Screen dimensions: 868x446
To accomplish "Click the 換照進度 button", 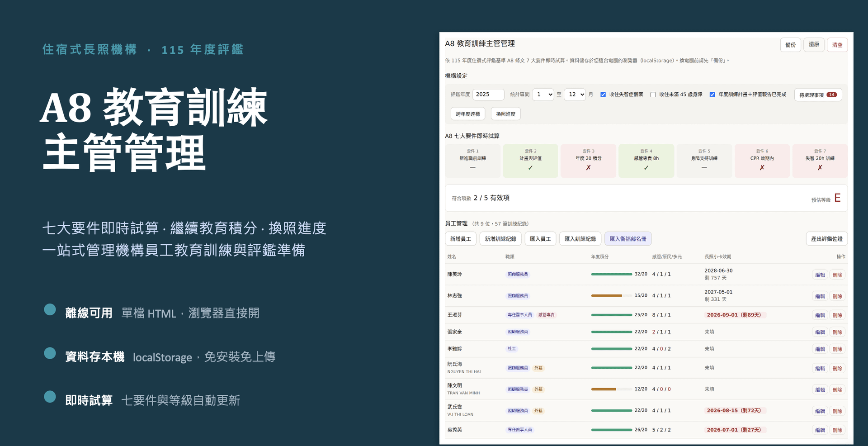I will (505, 114).
